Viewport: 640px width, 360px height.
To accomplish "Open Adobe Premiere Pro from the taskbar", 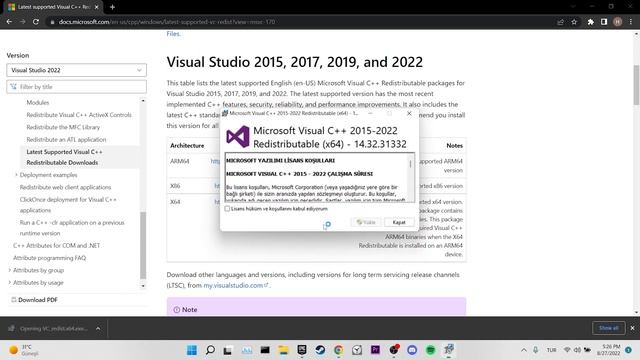I will click(375, 350).
